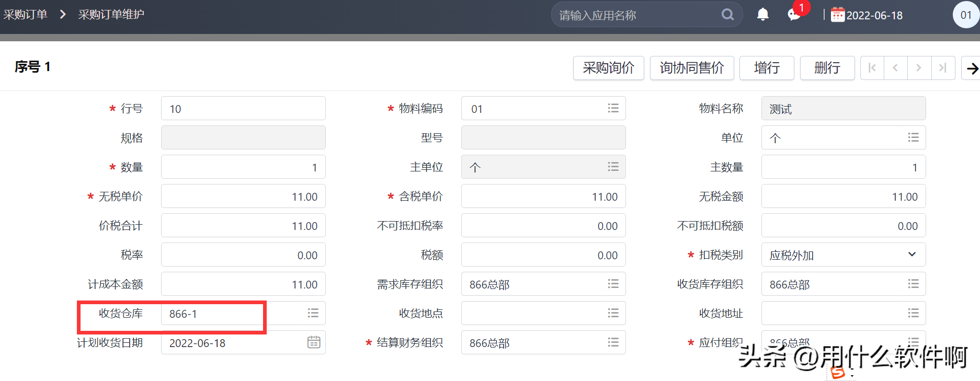Jump to the first record arrow

872,68
